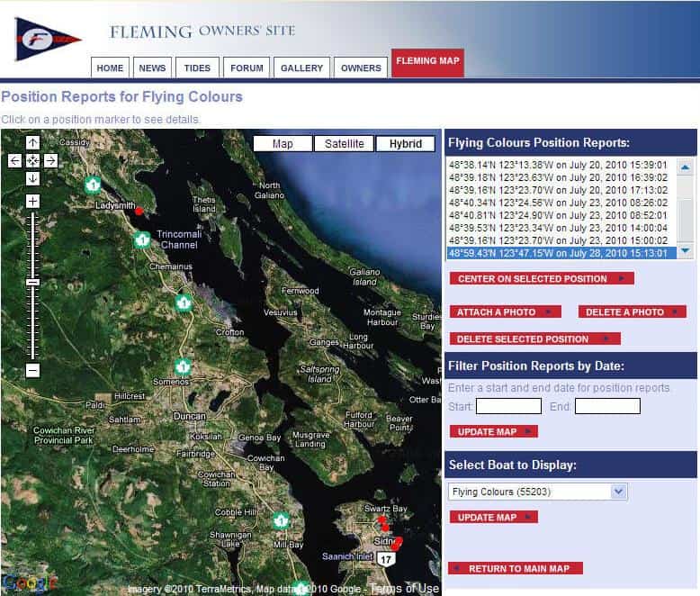
Task: Click the Start date input field
Action: 508,406
